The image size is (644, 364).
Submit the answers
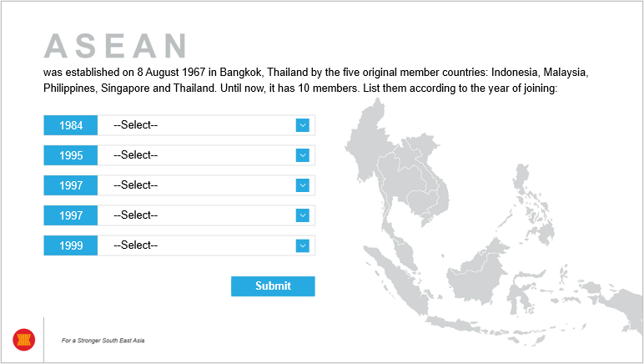273,286
